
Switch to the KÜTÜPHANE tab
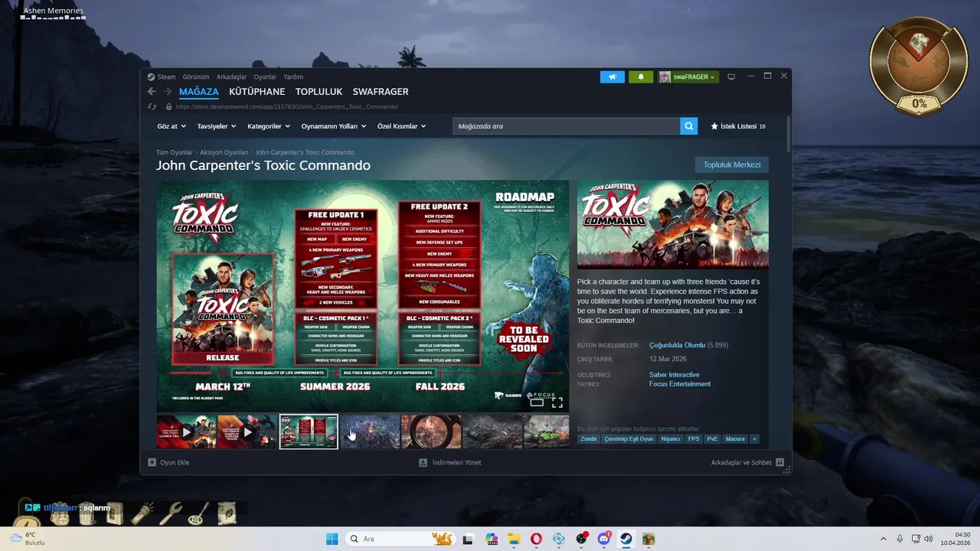[257, 92]
